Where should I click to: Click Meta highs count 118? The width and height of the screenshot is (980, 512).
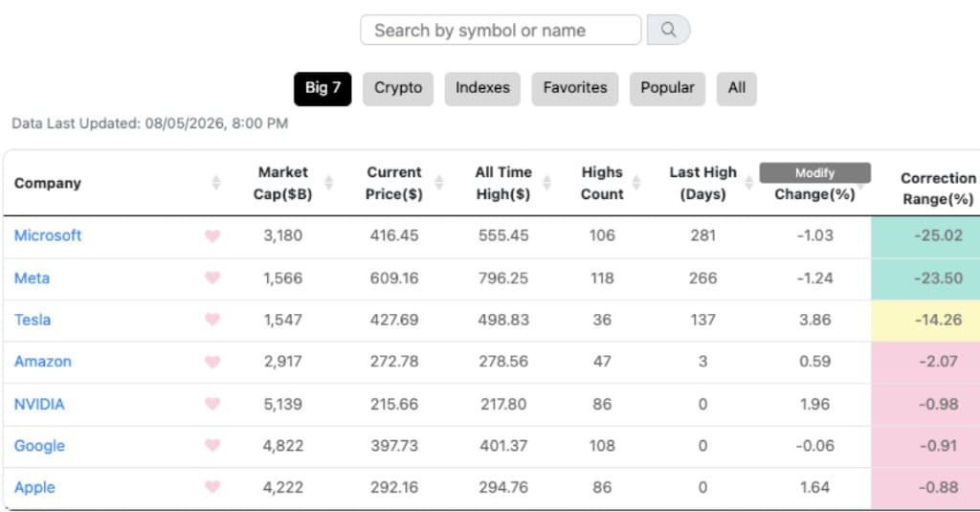(602, 278)
